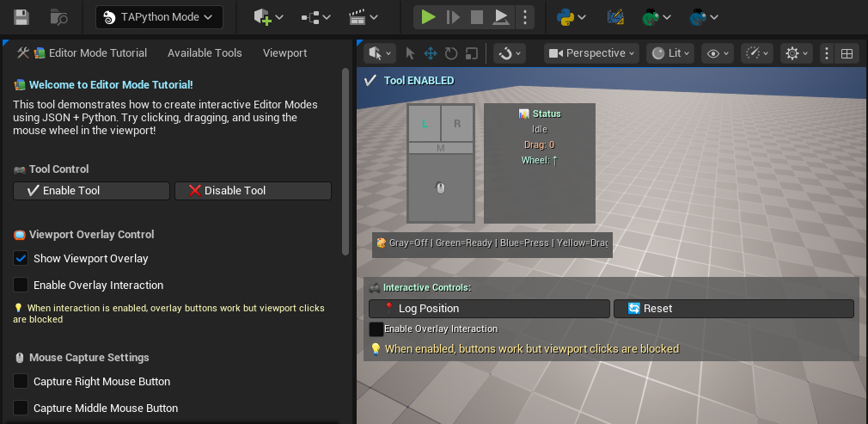
Task: Click the 'Gray=Off | Green=Ready' legend text
Action: [492, 243]
